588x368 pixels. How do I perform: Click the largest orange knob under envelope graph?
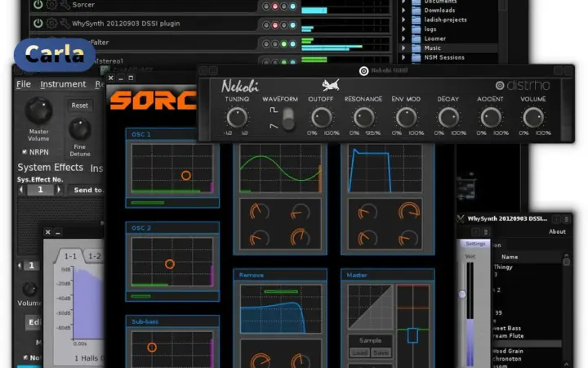(x=409, y=211)
